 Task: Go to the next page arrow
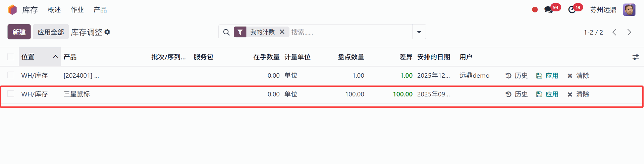coord(629,32)
